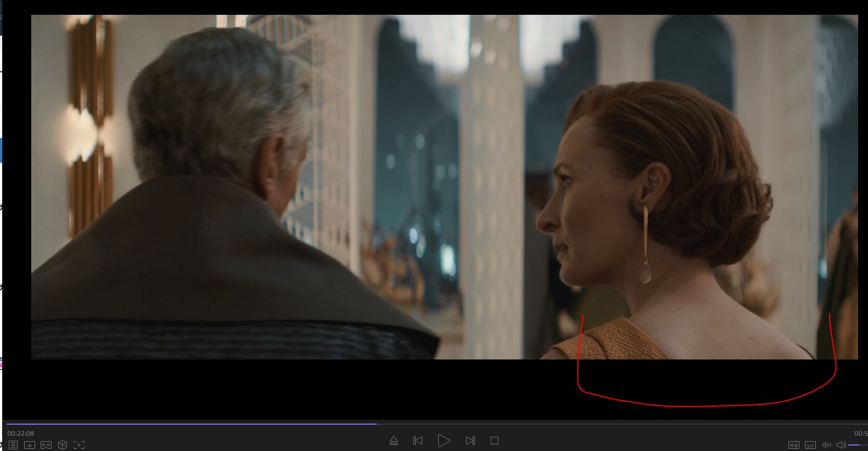Click the total duration time label
The image size is (868, 451).
point(860,433)
